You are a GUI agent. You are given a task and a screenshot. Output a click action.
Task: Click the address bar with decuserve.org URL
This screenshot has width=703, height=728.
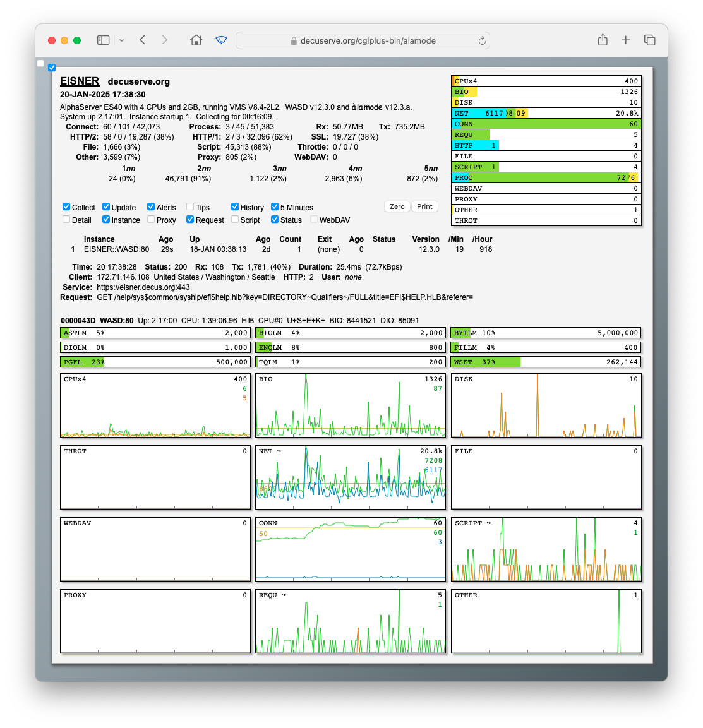363,40
